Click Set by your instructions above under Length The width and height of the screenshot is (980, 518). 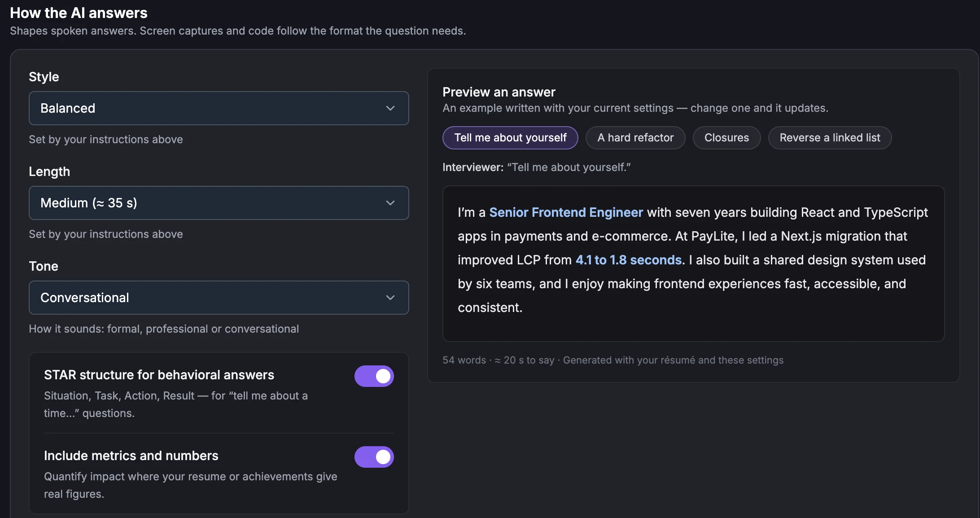pos(106,234)
